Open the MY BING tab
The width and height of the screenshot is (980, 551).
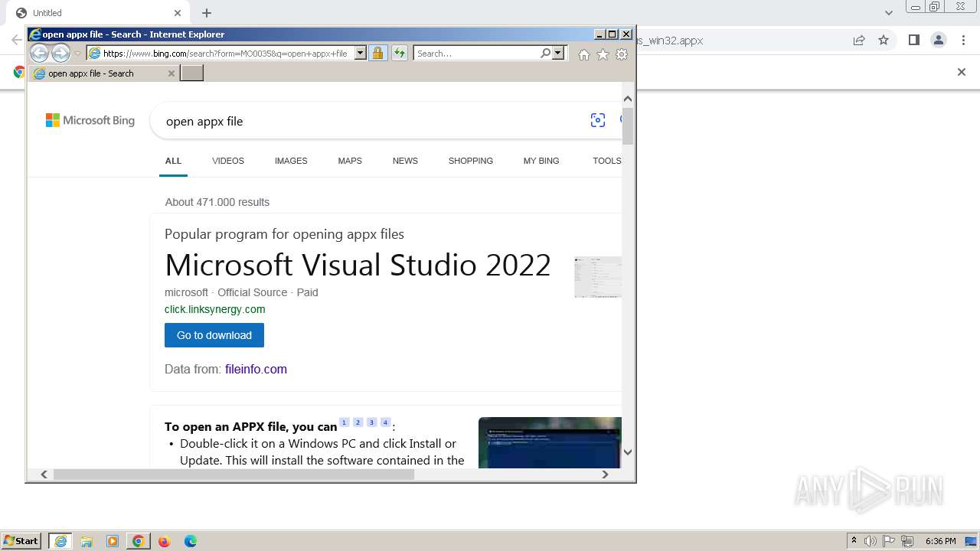[541, 161]
